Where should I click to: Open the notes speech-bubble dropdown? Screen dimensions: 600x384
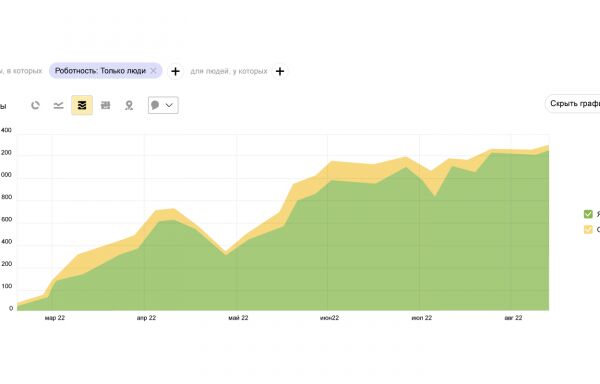tap(163, 105)
